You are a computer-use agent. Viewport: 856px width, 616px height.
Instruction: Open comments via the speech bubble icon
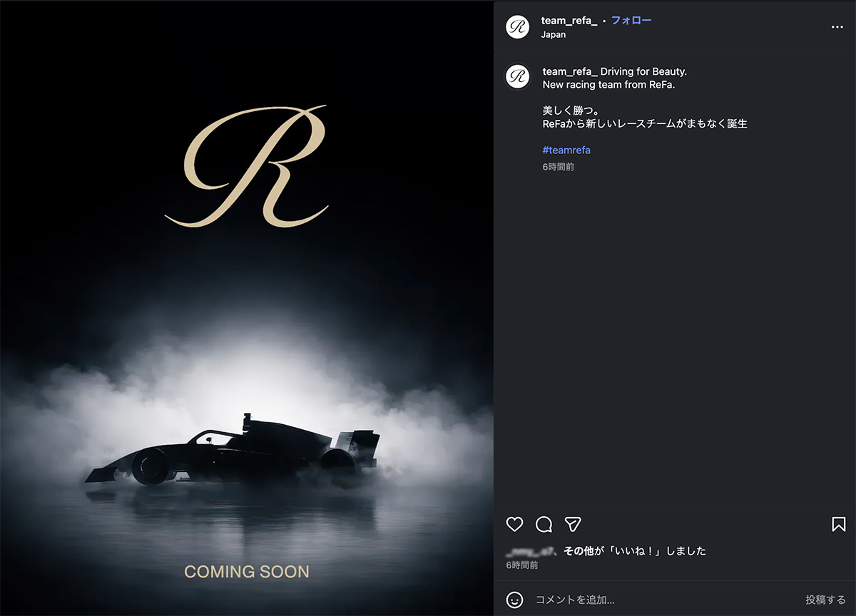(x=544, y=525)
